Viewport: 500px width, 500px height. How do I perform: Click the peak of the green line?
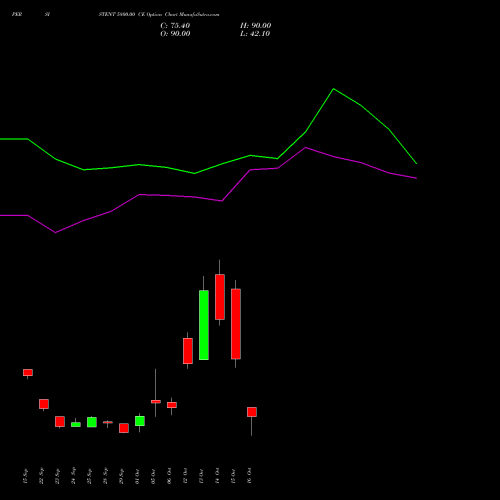[333, 89]
